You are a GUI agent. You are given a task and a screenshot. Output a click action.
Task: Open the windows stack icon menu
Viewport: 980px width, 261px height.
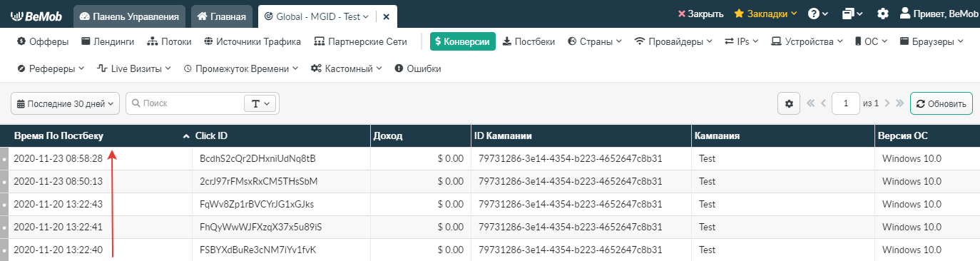coord(852,14)
